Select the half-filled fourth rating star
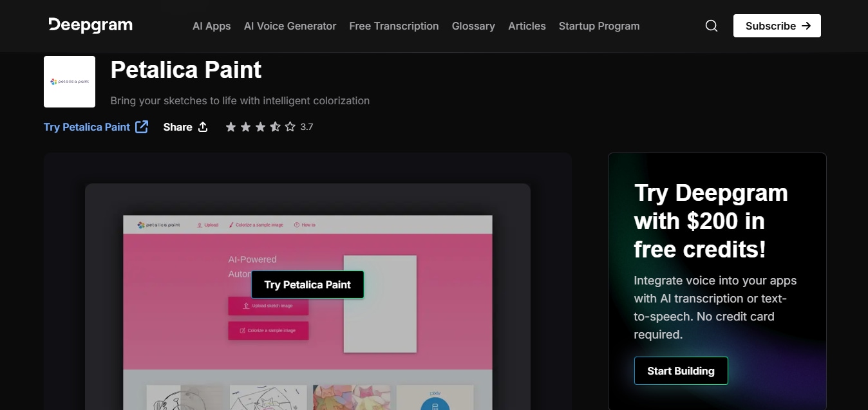The width and height of the screenshot is (868, 410). (275, 127)
